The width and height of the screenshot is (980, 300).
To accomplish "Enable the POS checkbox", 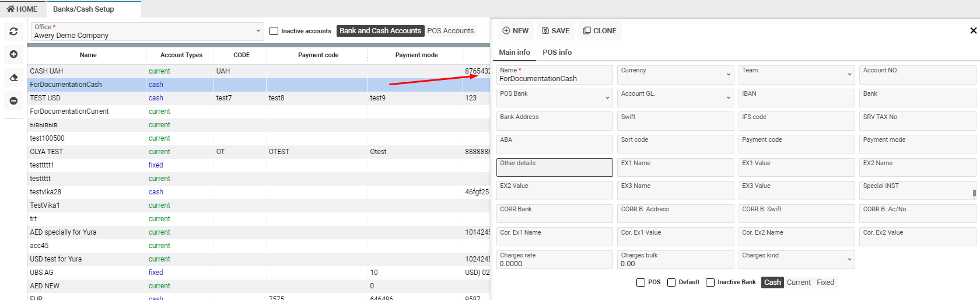I will (640, 282).
